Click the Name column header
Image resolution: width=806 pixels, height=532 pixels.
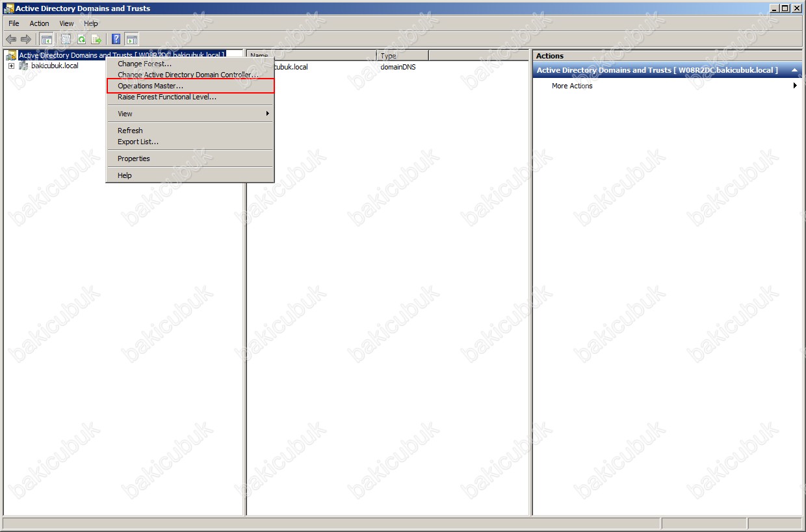pyautogui.click(x=312, y=55)
